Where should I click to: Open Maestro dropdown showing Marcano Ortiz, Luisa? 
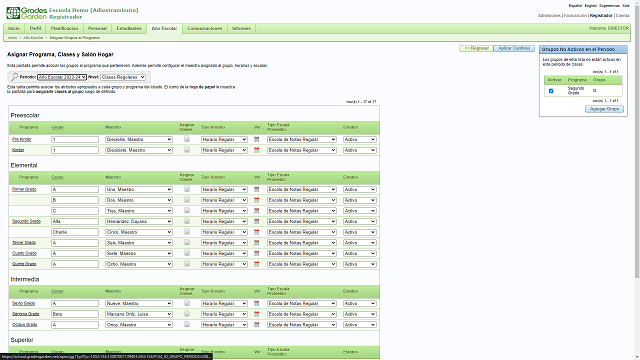tap(139, 314)
